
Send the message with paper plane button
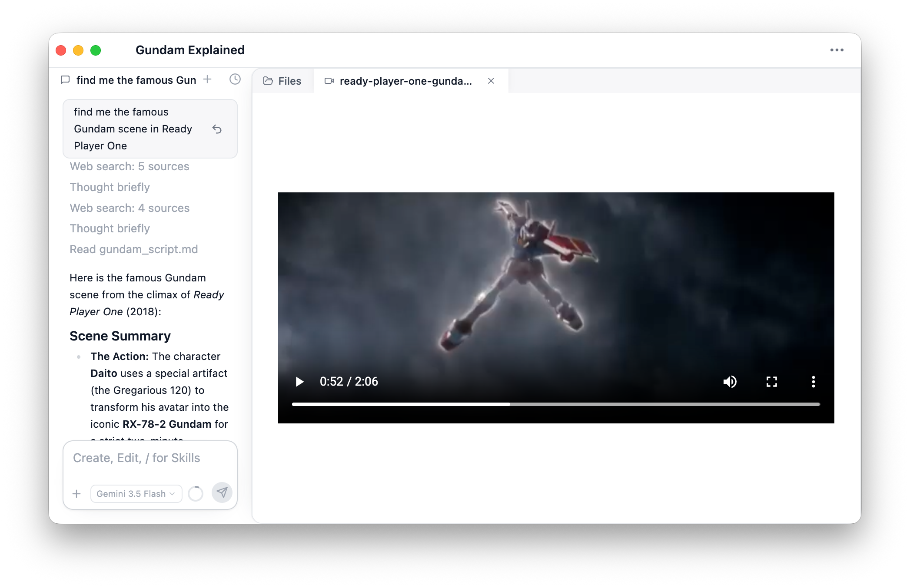click(222, 492)
